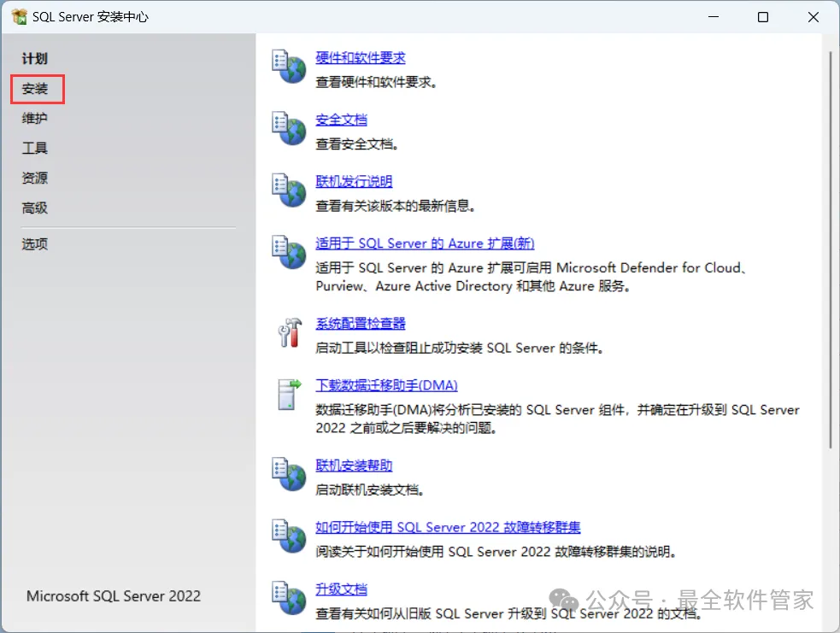This screenshot has height=633, width=840.
Task: Open the 选项 page
Action: [35, 244]
